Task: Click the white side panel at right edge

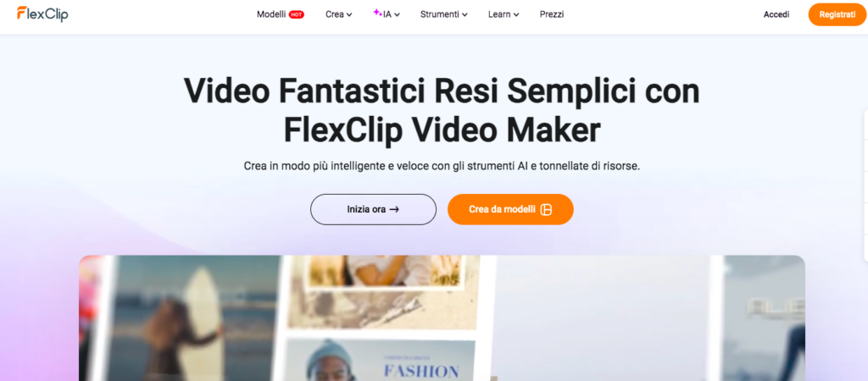Action: (865, 184)
